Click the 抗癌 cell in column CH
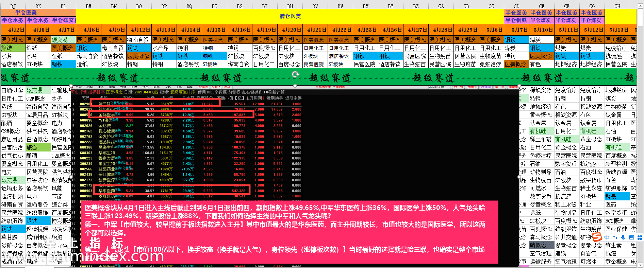 (617, 253)
